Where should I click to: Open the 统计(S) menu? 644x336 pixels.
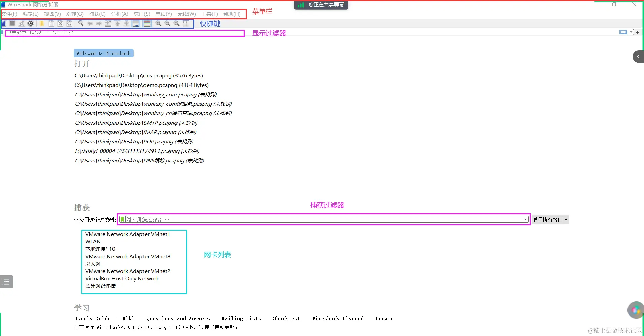pos(142,14)
